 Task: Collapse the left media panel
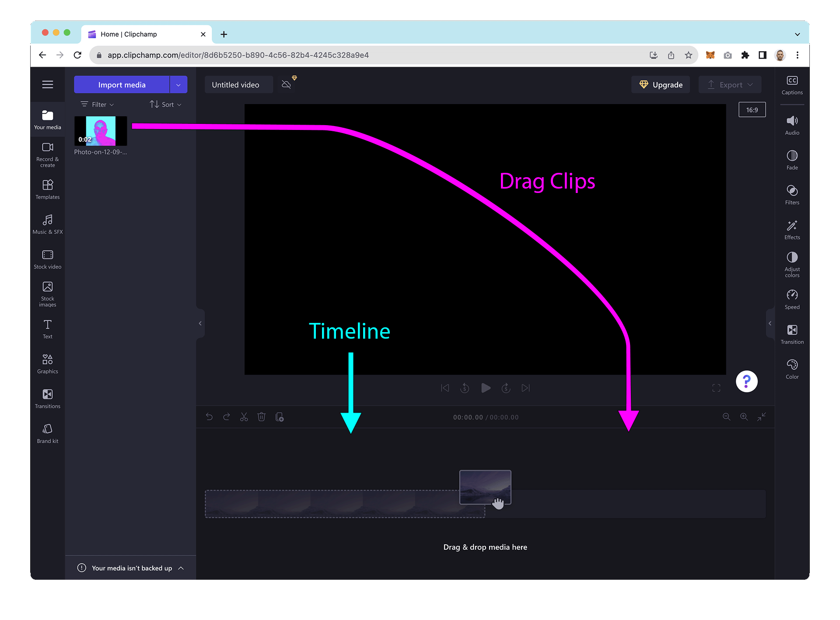200,323
